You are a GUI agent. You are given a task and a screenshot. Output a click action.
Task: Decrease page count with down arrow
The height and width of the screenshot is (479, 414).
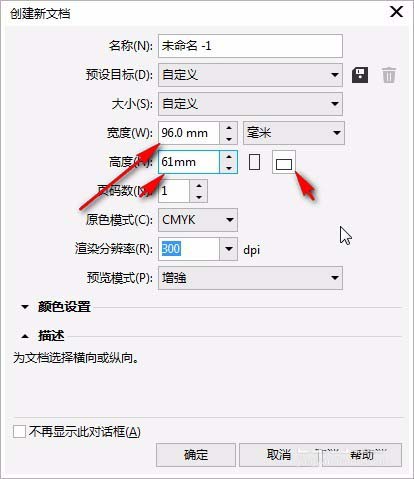pyautogui.click(x=199, y=197)
